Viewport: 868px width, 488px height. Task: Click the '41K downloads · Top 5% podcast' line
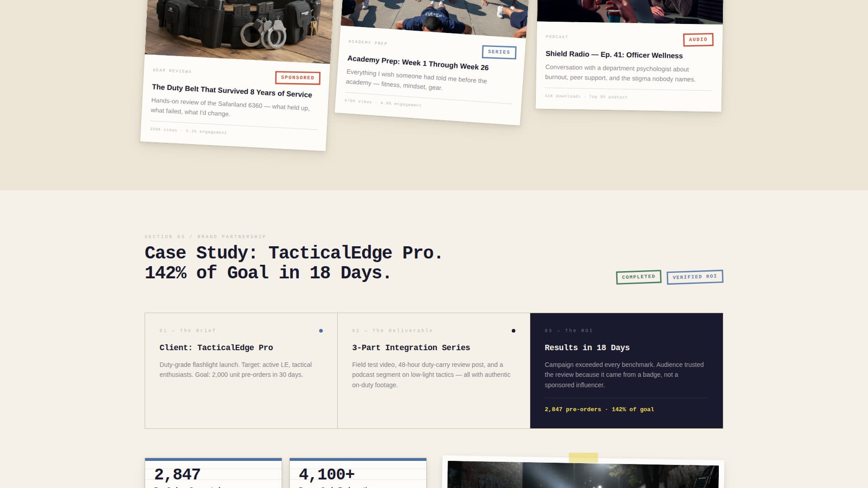(x=586, y=96)
